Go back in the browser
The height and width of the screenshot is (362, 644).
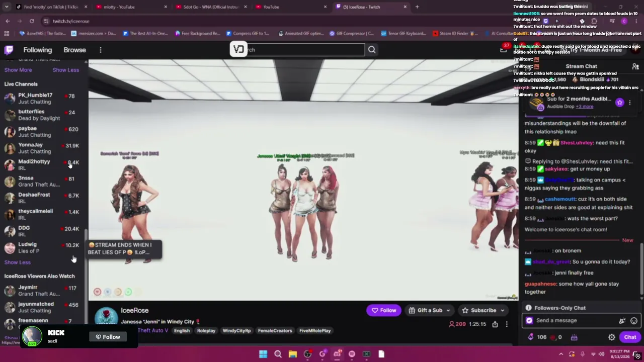click(x=8, y=21)
